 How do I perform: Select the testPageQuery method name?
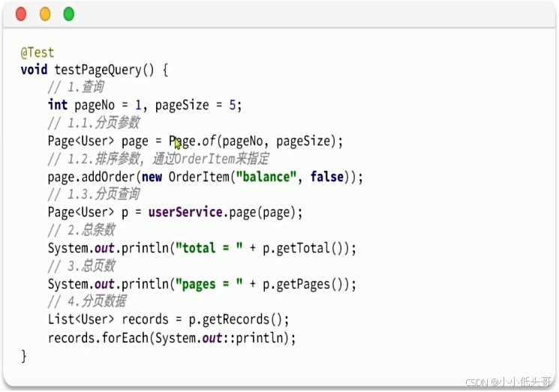coord(98,70)
